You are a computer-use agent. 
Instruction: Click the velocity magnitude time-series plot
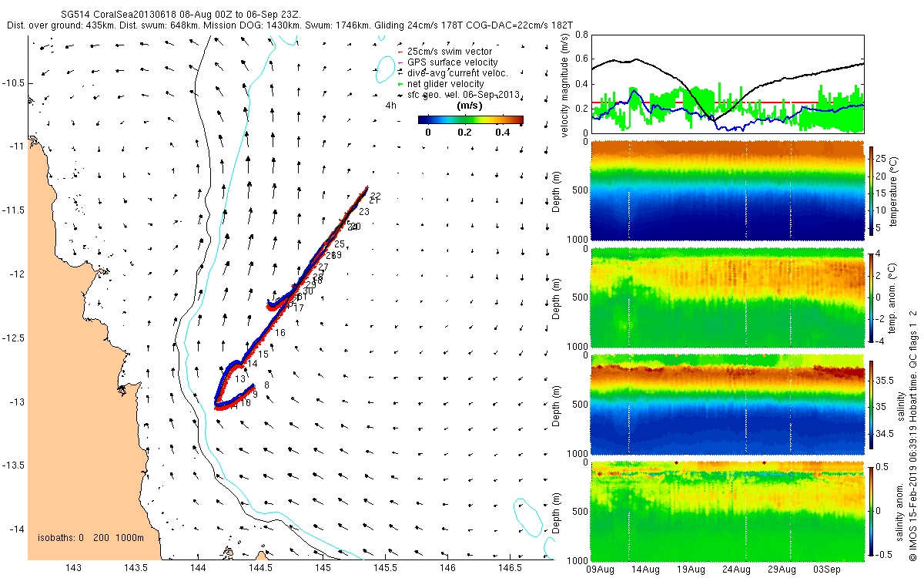tap(728, 84)
